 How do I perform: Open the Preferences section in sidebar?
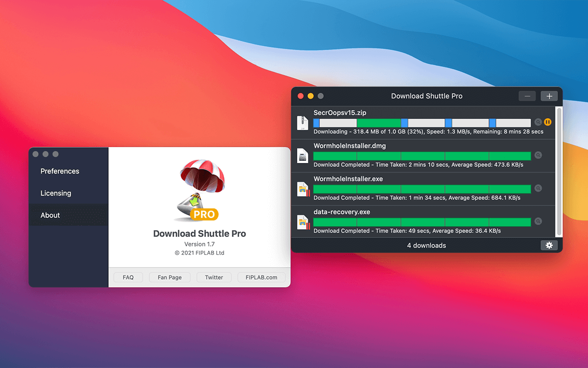(69, 171)
